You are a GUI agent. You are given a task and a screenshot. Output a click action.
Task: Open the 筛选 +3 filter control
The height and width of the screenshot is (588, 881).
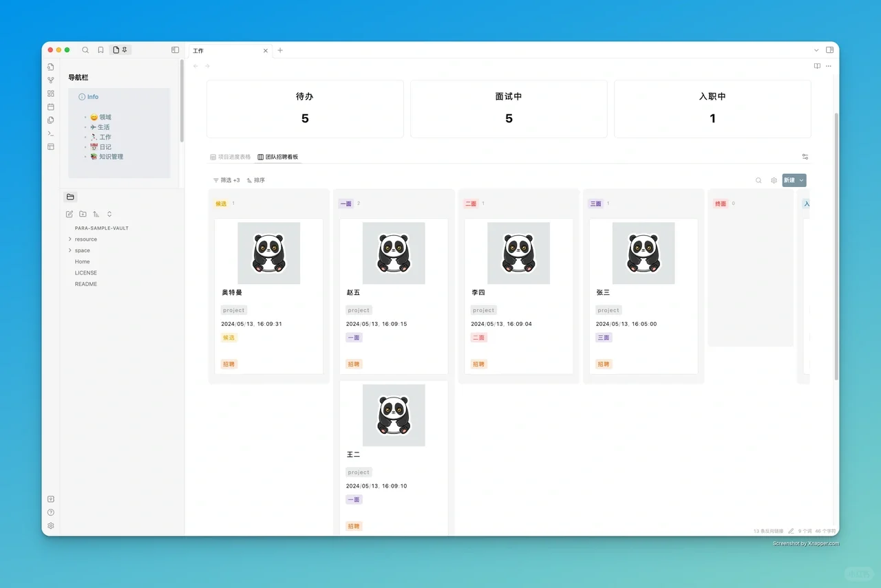click(226, 179)
